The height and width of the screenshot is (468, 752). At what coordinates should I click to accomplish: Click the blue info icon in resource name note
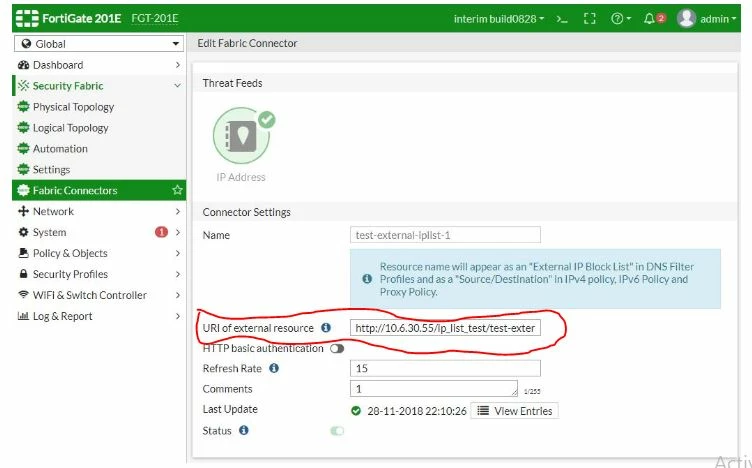367,279
